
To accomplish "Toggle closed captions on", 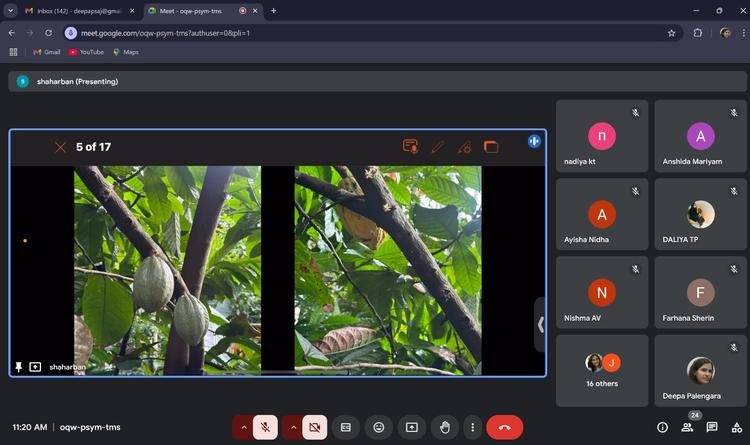I will tap(345, 427).
